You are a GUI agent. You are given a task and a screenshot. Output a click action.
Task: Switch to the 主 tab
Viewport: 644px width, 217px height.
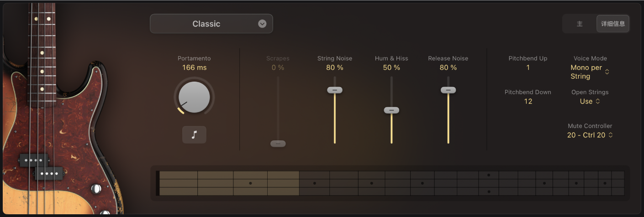pyautogui.click(x=580, y=24)
